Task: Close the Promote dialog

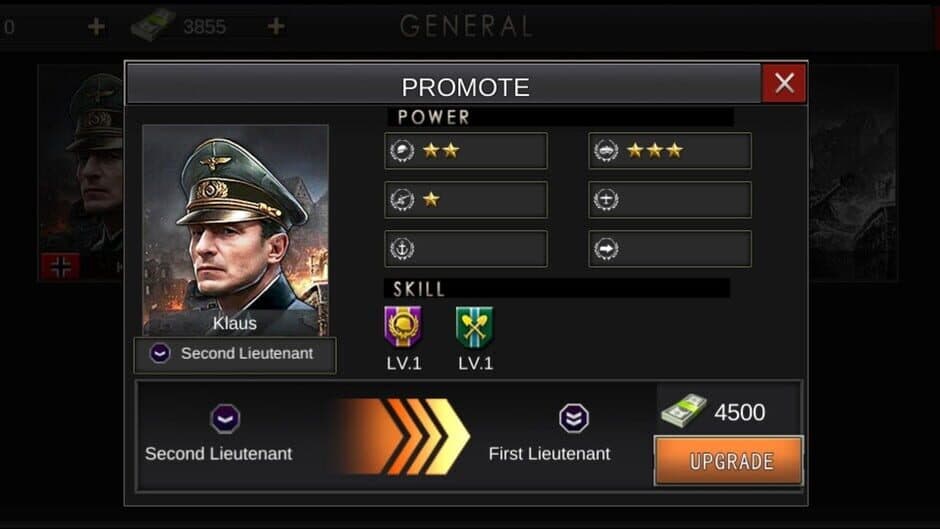Action: pos(784,84)
